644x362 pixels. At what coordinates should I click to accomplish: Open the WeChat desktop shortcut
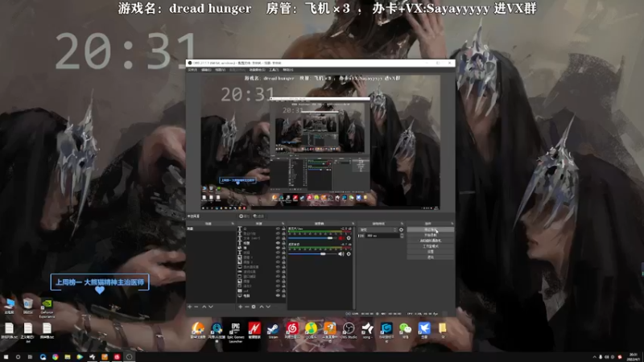click(405, 331)
